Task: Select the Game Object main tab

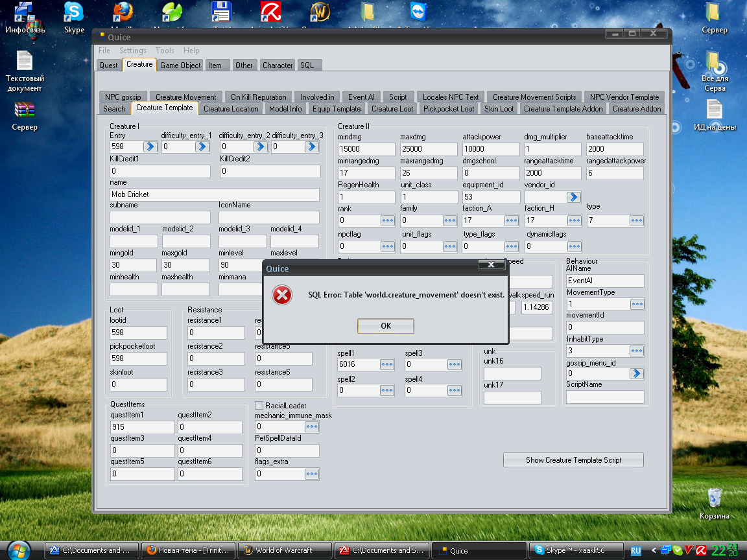Action: coord(180,65)
